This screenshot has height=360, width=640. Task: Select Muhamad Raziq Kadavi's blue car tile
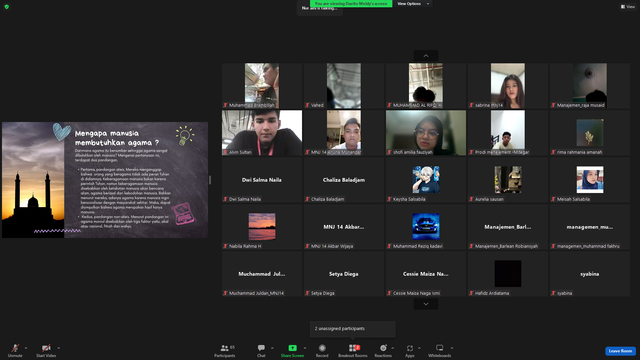click(x=426, y=227)
